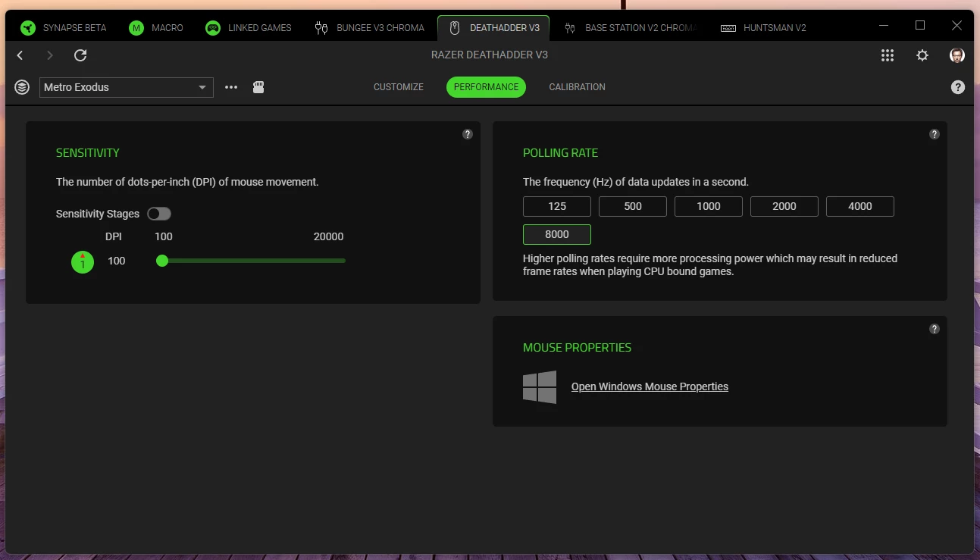
Task: Open Windows Mouse Properties link
Action: (650, 386)
